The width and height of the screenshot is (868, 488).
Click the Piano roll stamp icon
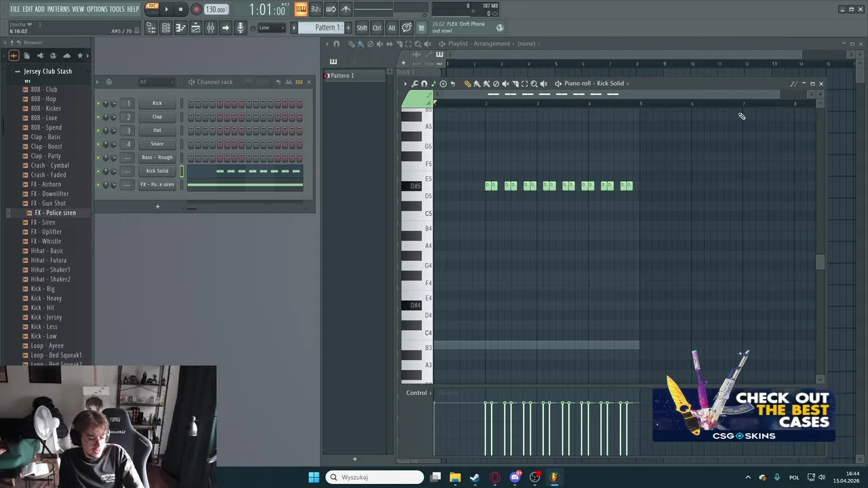pos(443,83)
